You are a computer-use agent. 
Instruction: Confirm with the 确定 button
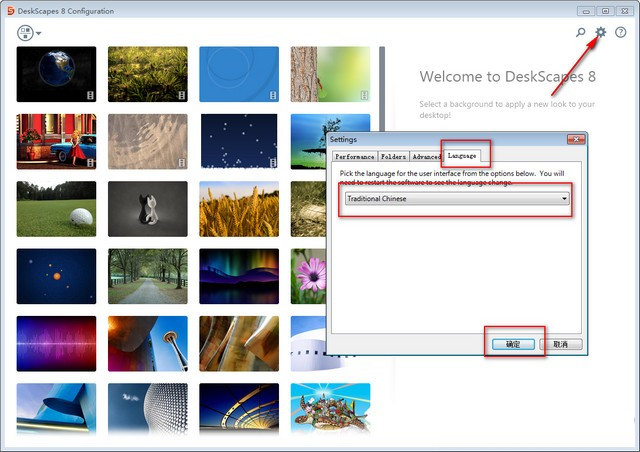[x=513, y=343]
